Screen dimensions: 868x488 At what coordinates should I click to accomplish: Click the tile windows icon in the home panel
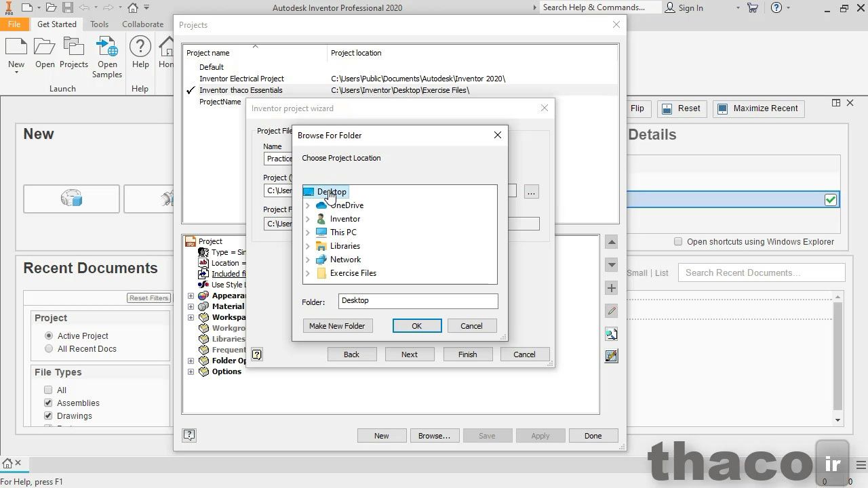pyautogui.click(x=836, y=103)
